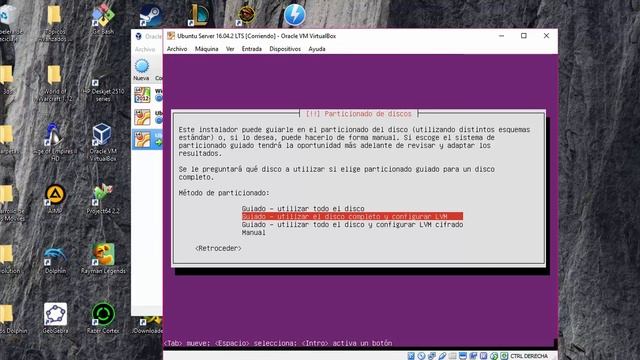Open the Project64 2.2 shortcut
Viewport: 640px width, 360px height.
tap(103, 199)
